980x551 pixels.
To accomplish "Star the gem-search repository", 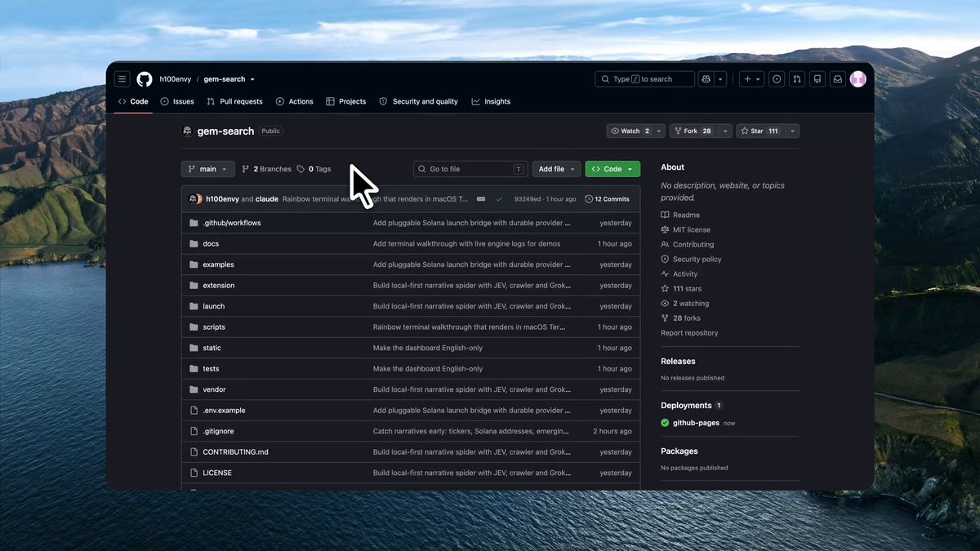I will click(759, 131).
